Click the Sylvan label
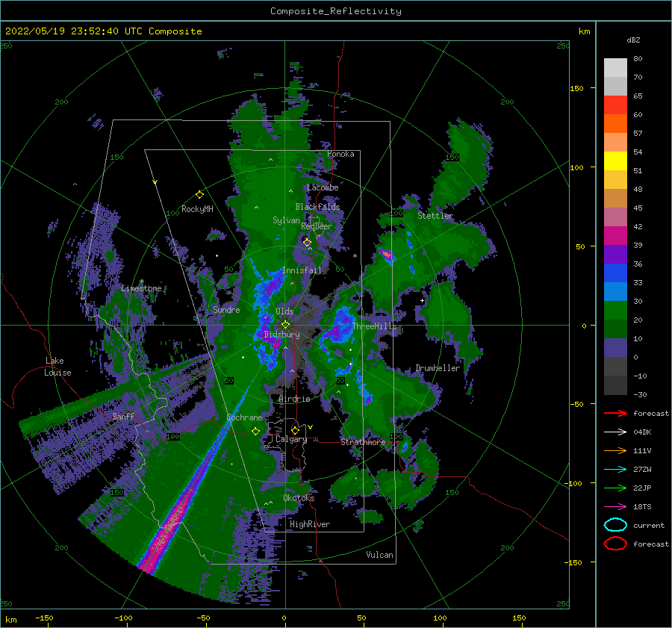672x628 pixels. tap(286, 220)
